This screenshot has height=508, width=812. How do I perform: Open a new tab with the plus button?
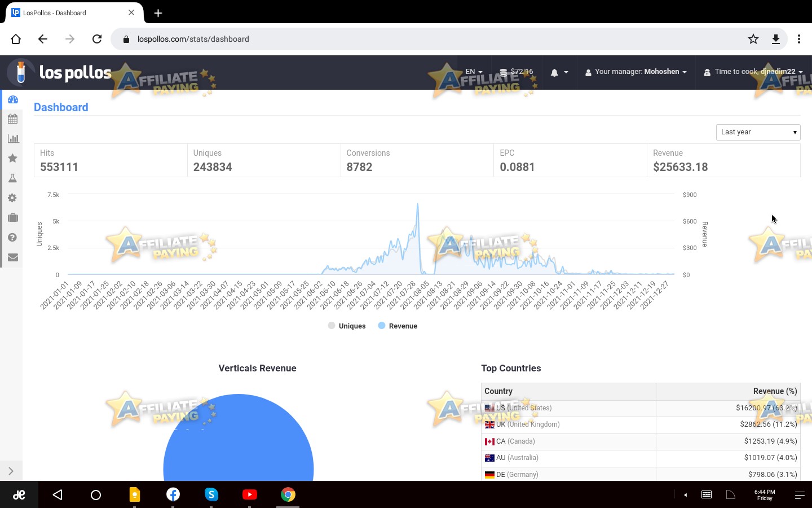(x=158, y=13)
